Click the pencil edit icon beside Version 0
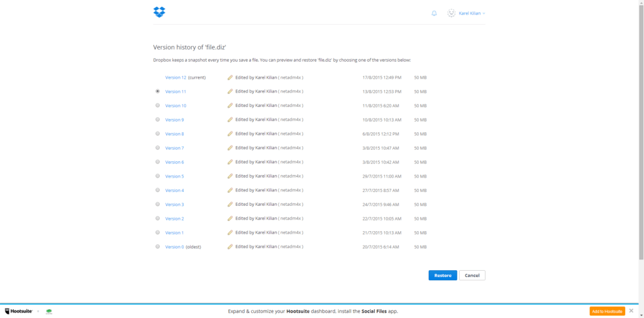This screenshot has width=644, height=318. pyautogui.click(x=230, y=246)
